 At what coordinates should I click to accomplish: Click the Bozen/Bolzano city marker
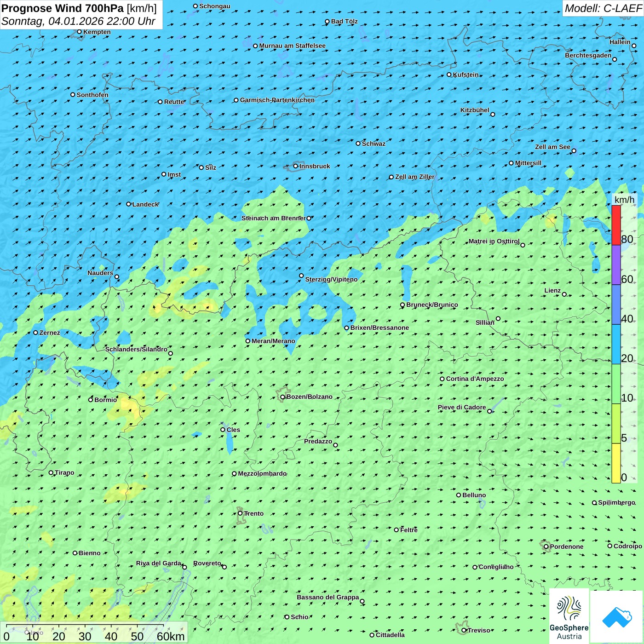coord(283,397)
